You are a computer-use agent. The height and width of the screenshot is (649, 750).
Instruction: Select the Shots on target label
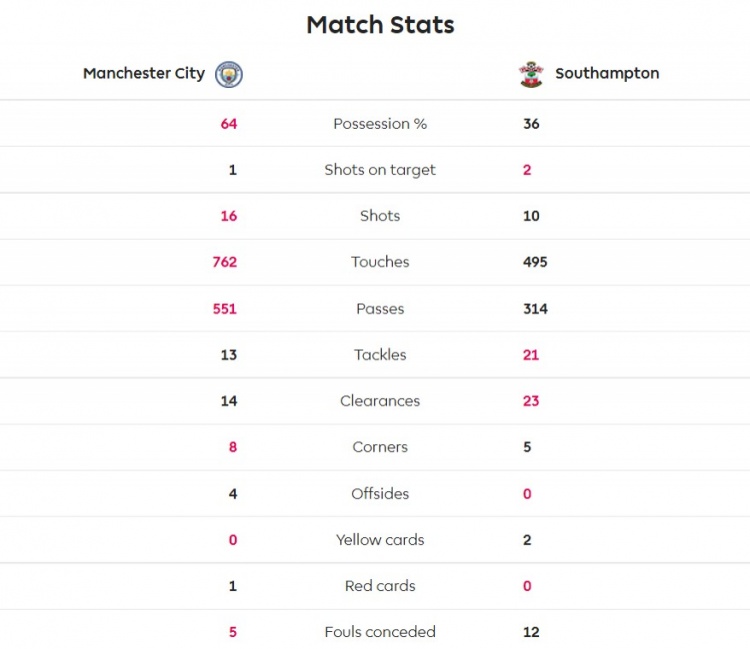[x=380, y=170]
